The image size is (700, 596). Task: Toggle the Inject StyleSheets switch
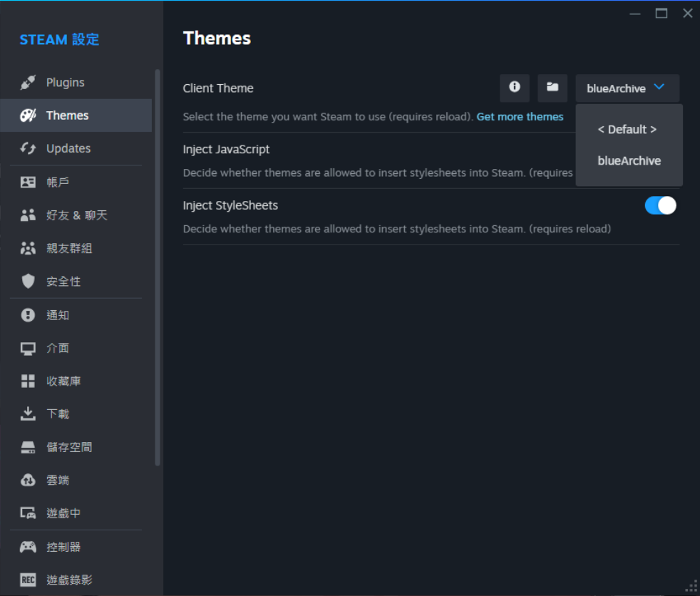[x=660, y=205]
